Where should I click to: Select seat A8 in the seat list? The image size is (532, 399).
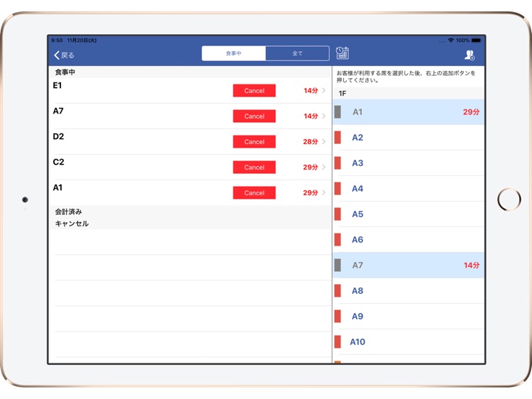pyautogui.click(x=409, y=290)
